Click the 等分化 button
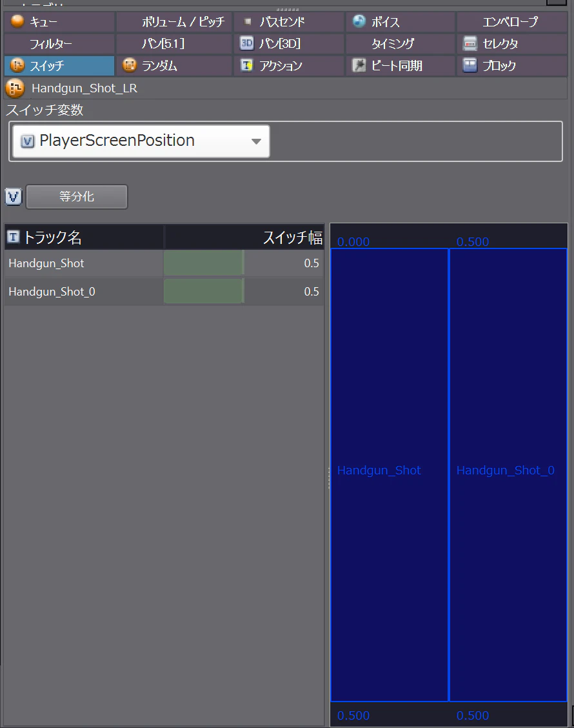The width and height of the screenshot is (574, 728). click(77, 197)
